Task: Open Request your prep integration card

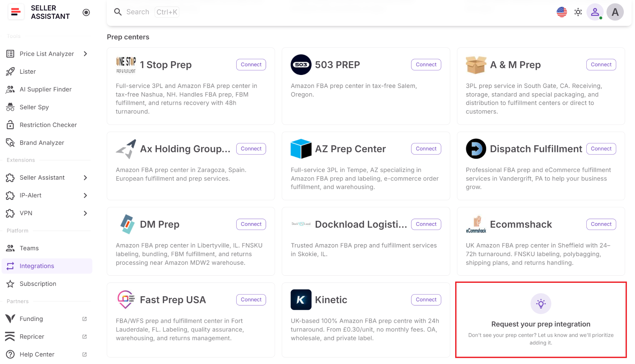Action: (541, 320)
